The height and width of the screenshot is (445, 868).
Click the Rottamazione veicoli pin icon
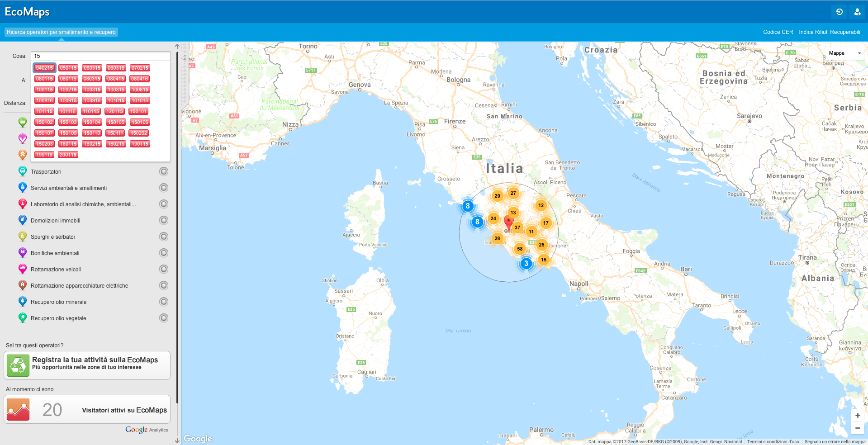tap(22, 269)
